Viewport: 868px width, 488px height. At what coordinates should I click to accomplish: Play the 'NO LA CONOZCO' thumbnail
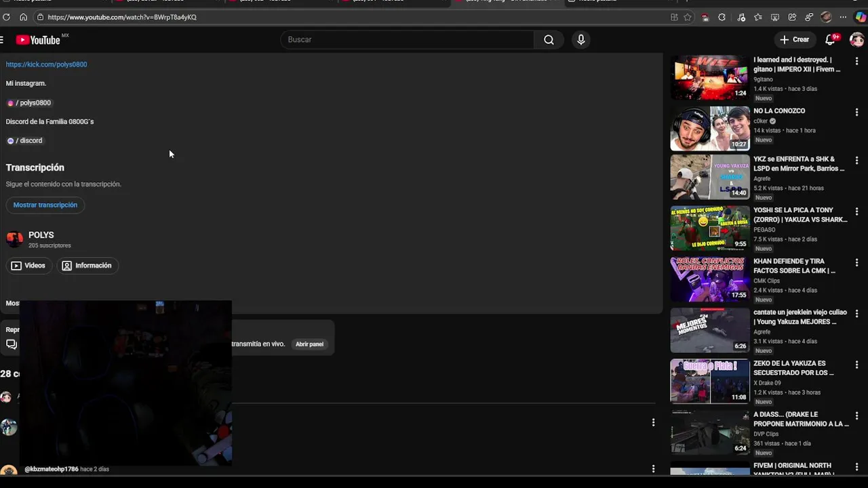(710, 128)
